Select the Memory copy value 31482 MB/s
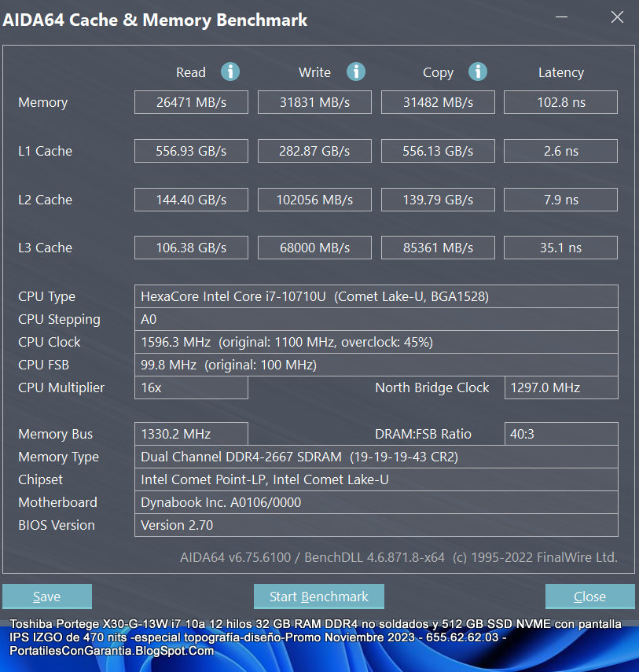This screenshot has height=672, width=639. [x=438, y=102]
